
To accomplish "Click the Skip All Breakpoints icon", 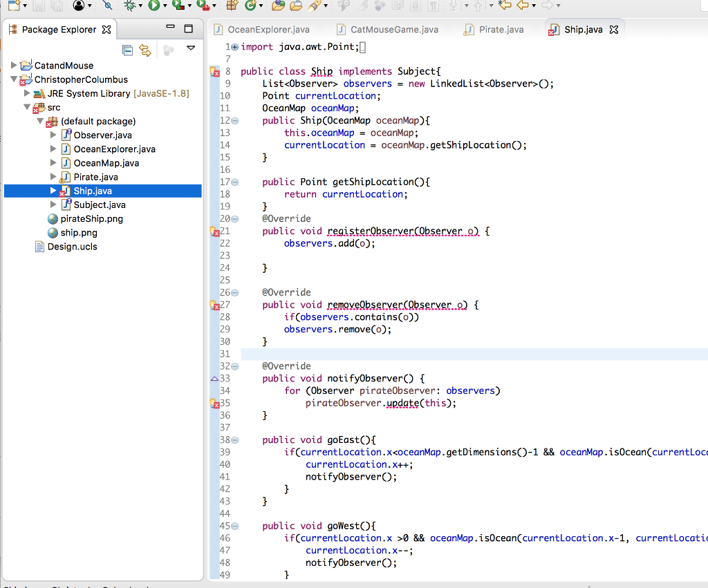I will [x=107, y=6].
